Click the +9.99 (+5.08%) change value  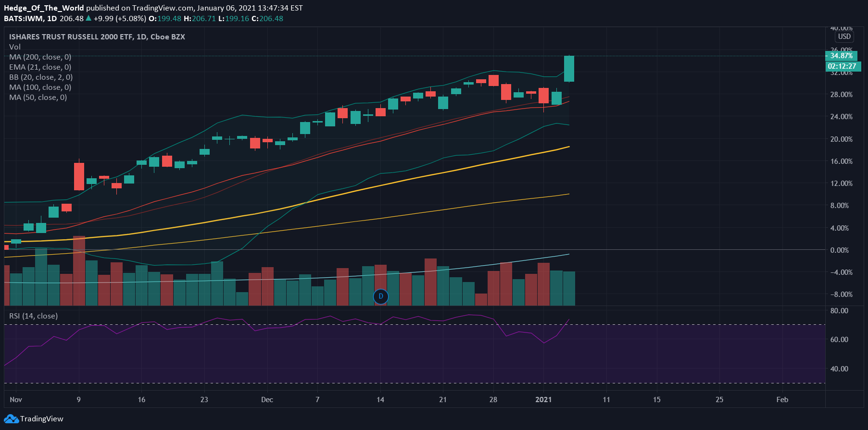[x=120, y=18]
